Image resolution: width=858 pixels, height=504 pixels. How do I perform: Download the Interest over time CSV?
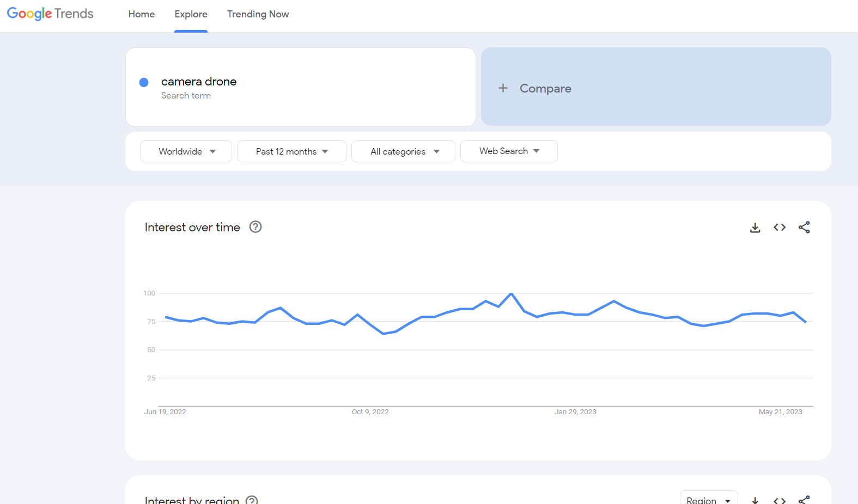755,228
